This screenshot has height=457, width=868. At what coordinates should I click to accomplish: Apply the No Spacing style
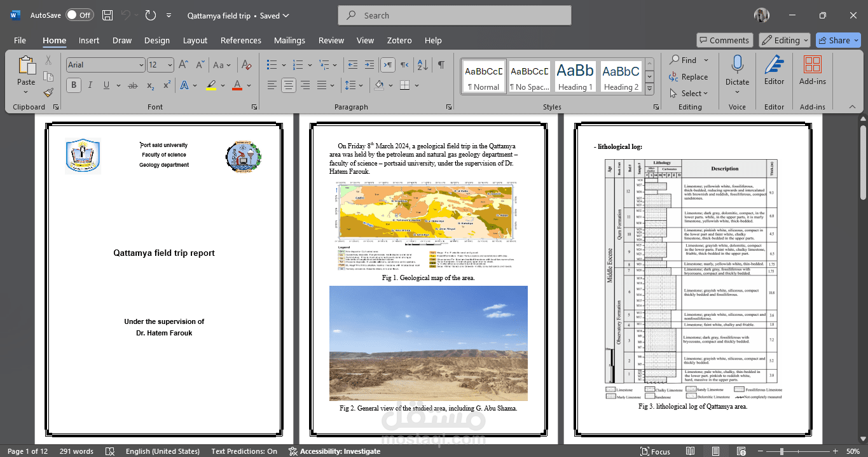pyautogui.click(x=530, y=76)
